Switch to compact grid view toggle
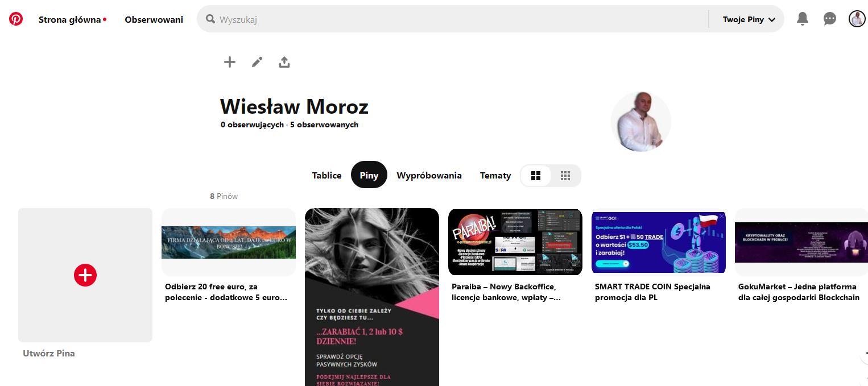Viewport: 868px width, 386px height. coord(565,176)
